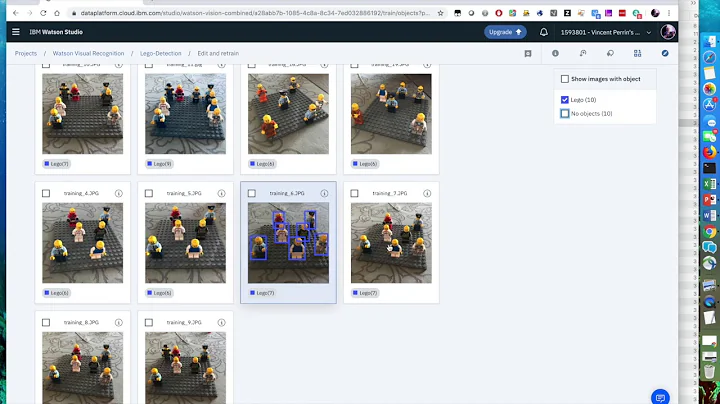720x404 pixels.
Task: Click the Lego(7) tag under training_6.JPG
Action: click(262, 292)
